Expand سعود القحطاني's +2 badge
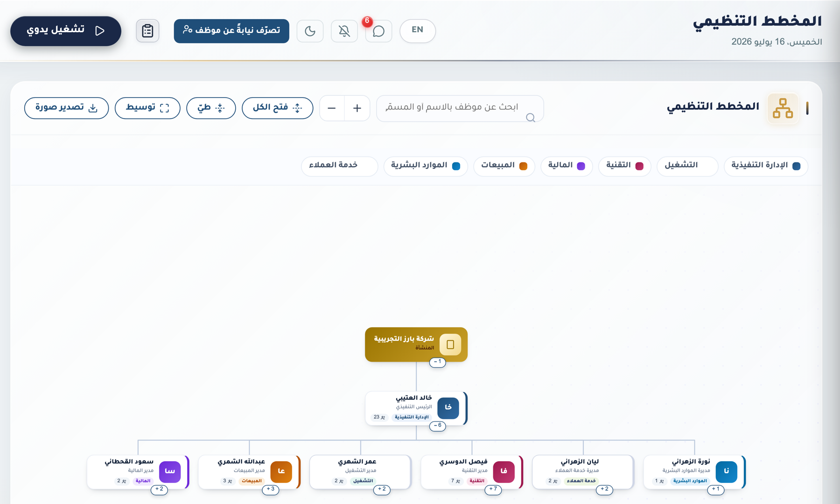Screen dimensions: 840x504 159,490
